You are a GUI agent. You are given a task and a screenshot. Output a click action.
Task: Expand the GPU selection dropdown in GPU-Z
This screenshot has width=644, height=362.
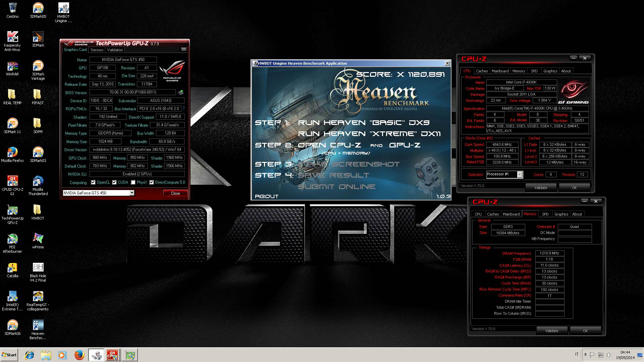coord(132,193)
